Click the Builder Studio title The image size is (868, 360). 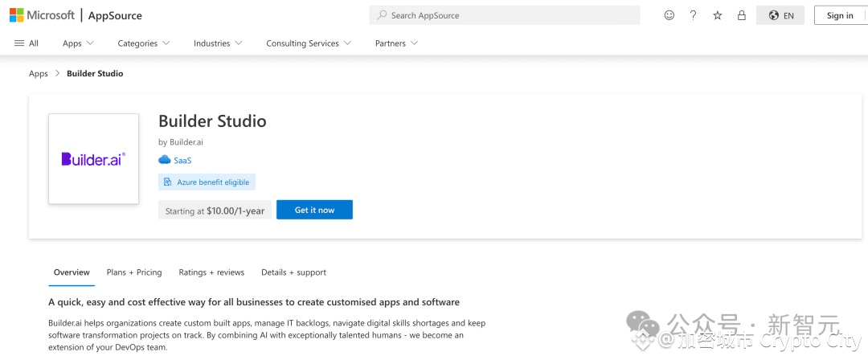(x=212, y=121)
